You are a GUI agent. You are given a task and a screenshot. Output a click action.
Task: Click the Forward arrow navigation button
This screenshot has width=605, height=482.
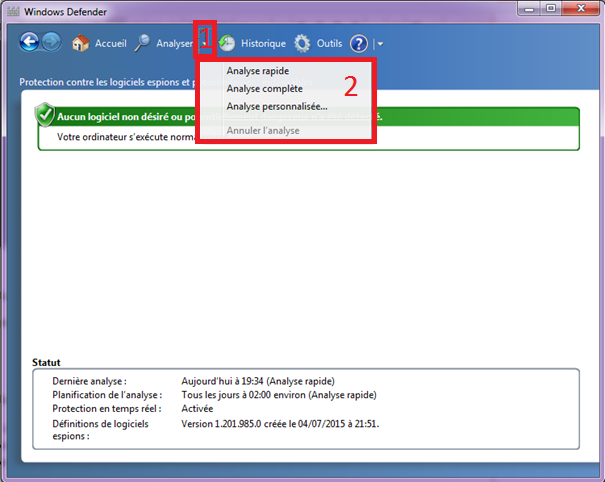pyautogui.click(x=52, y=42)
